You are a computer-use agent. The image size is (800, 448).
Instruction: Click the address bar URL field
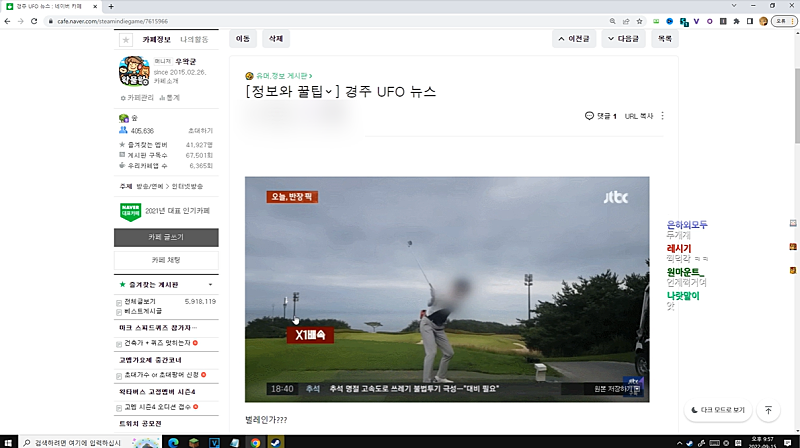(x=327, y=21)
